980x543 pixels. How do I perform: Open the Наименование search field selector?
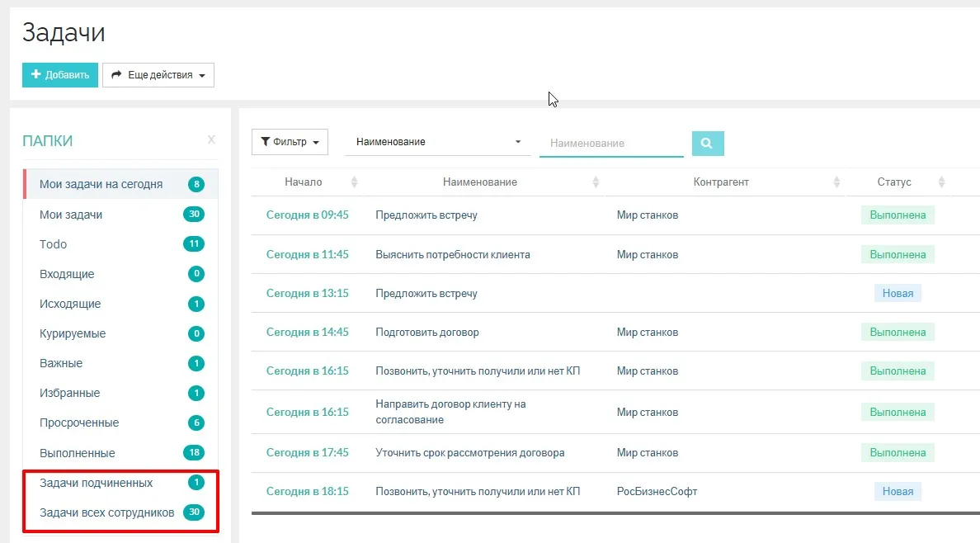(438, 142)
